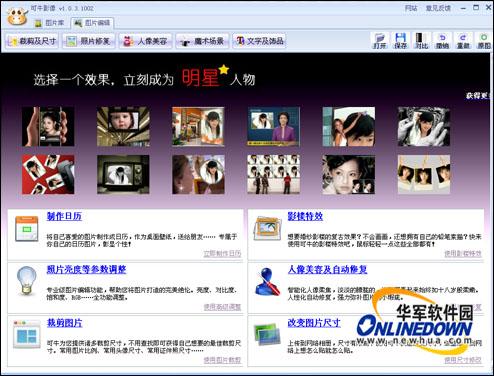Select the hair-touching girl scene thumbnail
The height and width of the screenshot is (376, 494).
coord(349,127)
